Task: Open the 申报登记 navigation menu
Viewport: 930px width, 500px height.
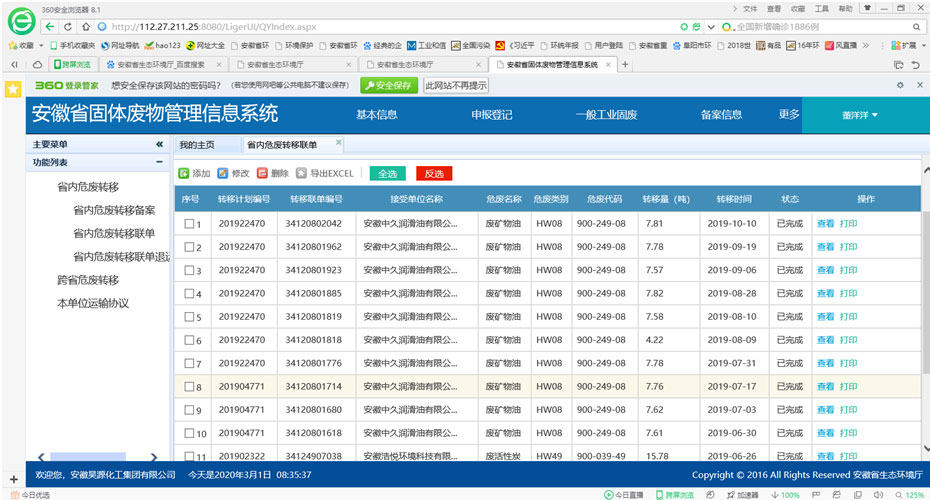Action: coord(491,115)
